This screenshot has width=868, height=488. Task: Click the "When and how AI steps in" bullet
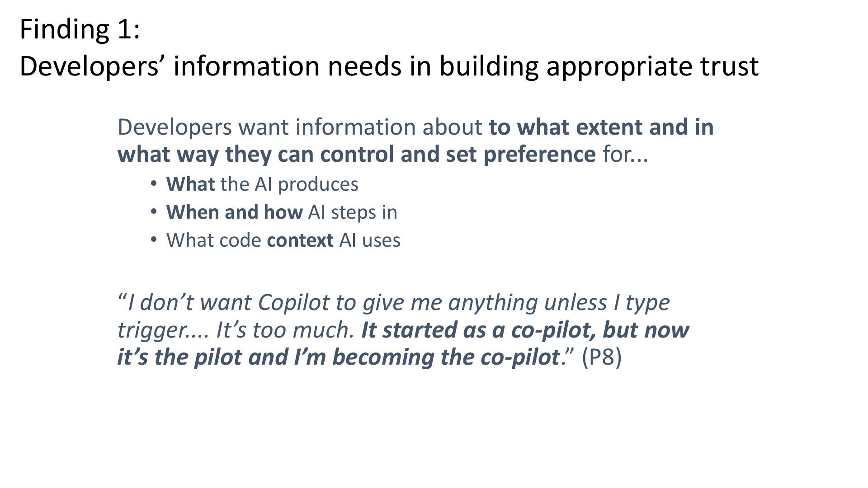[281, 212]
